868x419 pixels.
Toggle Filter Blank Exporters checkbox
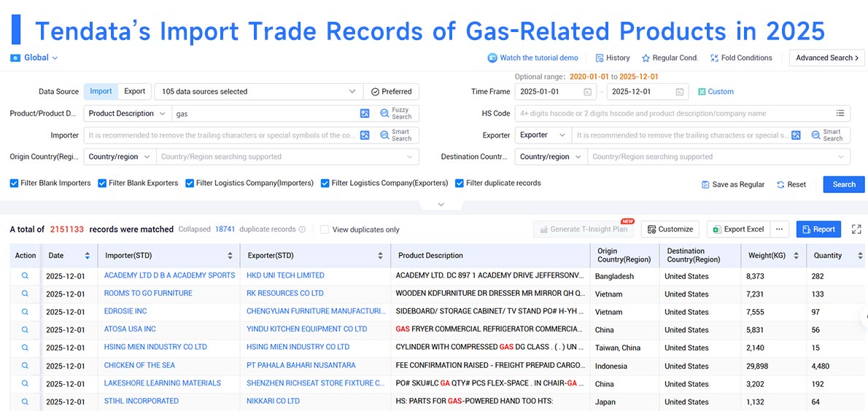pos(102,183)
